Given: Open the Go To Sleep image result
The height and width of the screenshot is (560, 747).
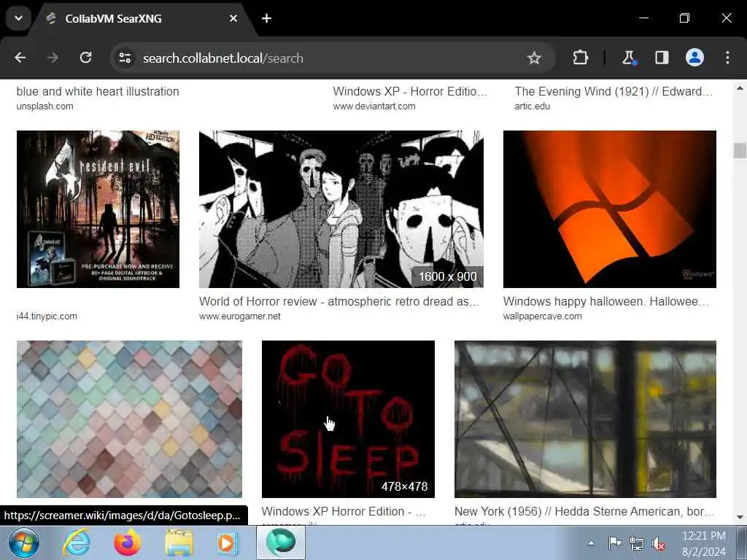Looking at the screenshot, I should tap(348, 419).
